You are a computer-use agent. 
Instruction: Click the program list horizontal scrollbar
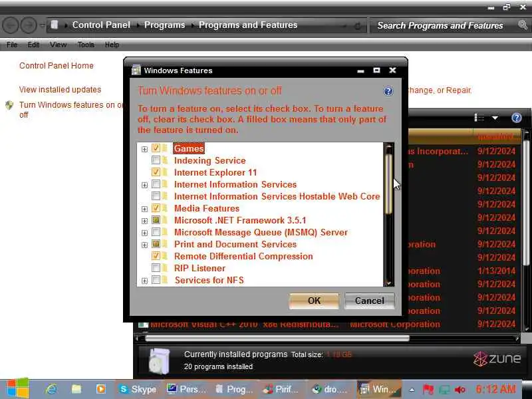pyautogui.click(x=277, y=338)
